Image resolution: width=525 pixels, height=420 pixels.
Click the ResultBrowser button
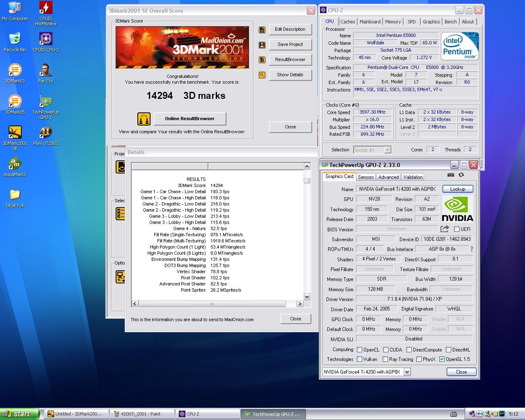290,60
